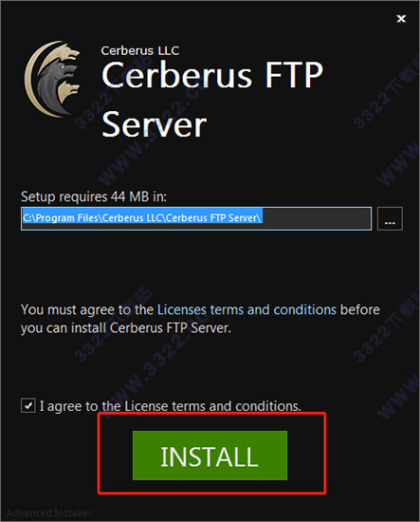This screenshot has height=522, width=420.
Task: Close the installer with the X icon
Action: point(401,19)
